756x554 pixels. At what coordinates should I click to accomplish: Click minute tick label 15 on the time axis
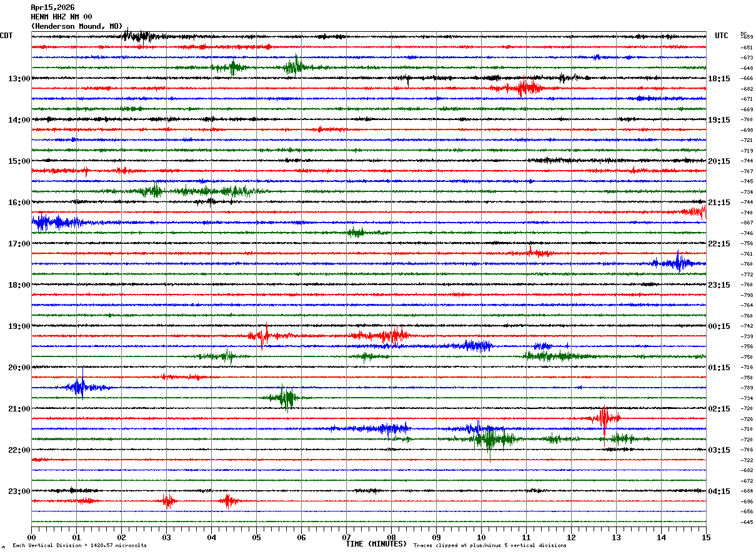pyautogui.click(x=705, y=538)
